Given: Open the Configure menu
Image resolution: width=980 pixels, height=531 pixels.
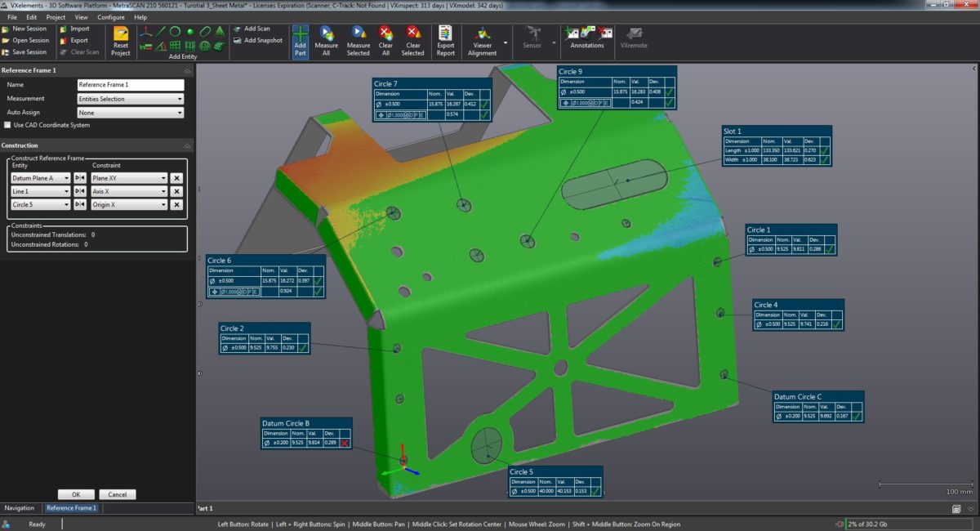Looking at the screenshot, I should tap(111, 16).
